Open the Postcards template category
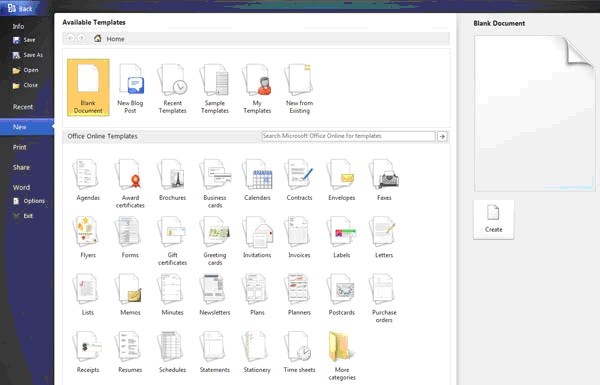The image size is (600, 385). [x=342, y=295]
